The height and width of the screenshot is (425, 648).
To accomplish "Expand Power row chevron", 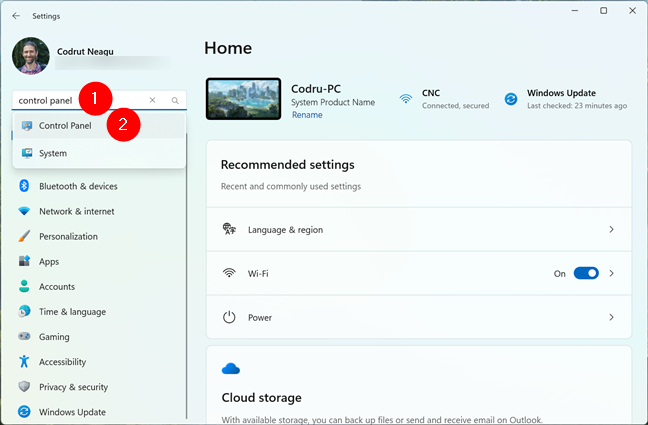I will point(611,317).
